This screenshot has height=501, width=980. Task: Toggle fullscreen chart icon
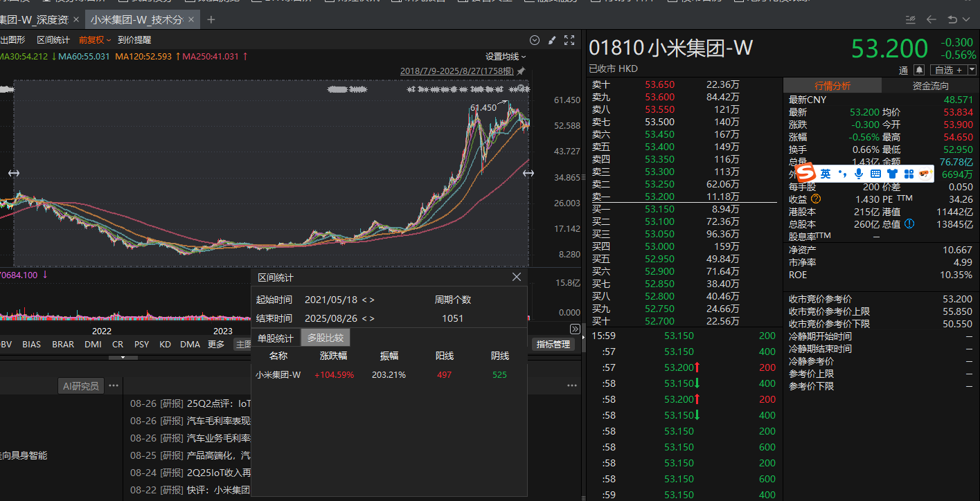pyautogui.click(x=569, y=40)
